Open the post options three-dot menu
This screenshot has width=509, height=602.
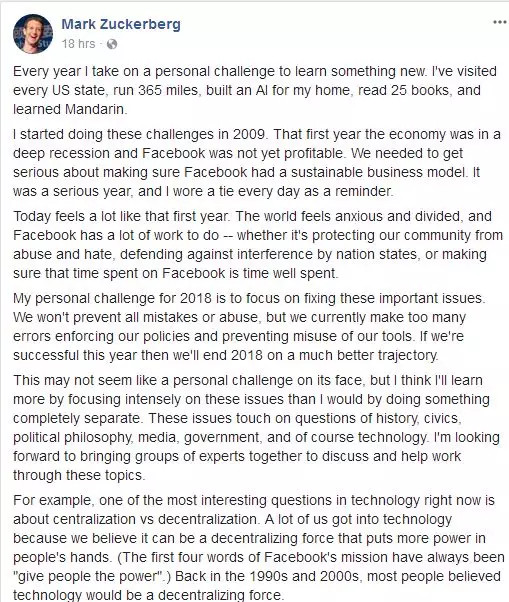(499, 22)
